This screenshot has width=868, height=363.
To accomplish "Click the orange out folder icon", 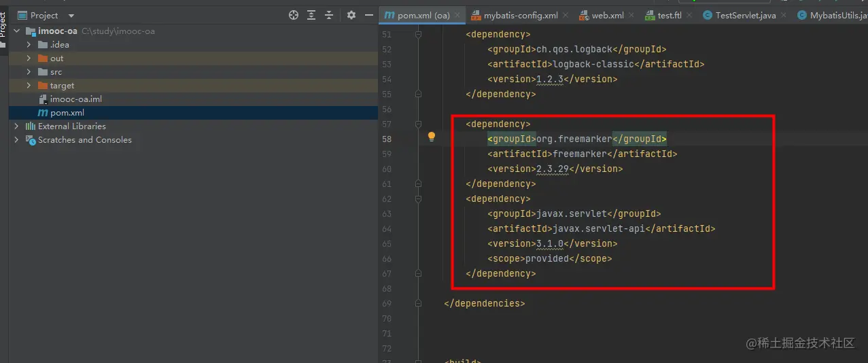I will pyautogui.click(x=43, y=58).
